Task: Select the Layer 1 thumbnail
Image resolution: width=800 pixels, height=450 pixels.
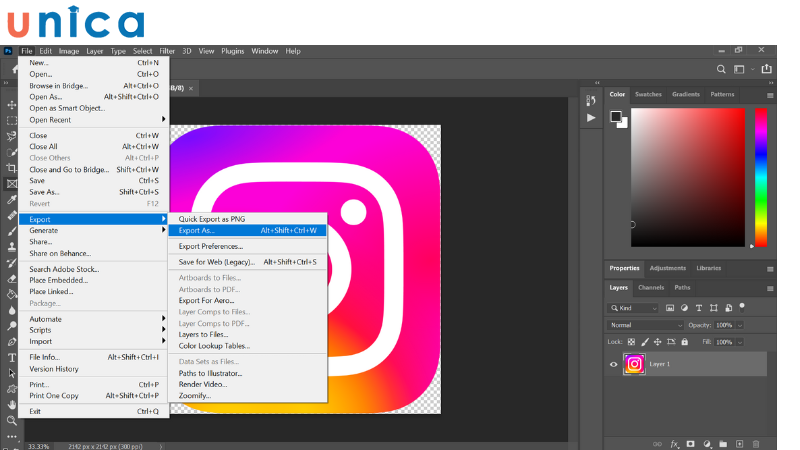Action: click(634, 364)
